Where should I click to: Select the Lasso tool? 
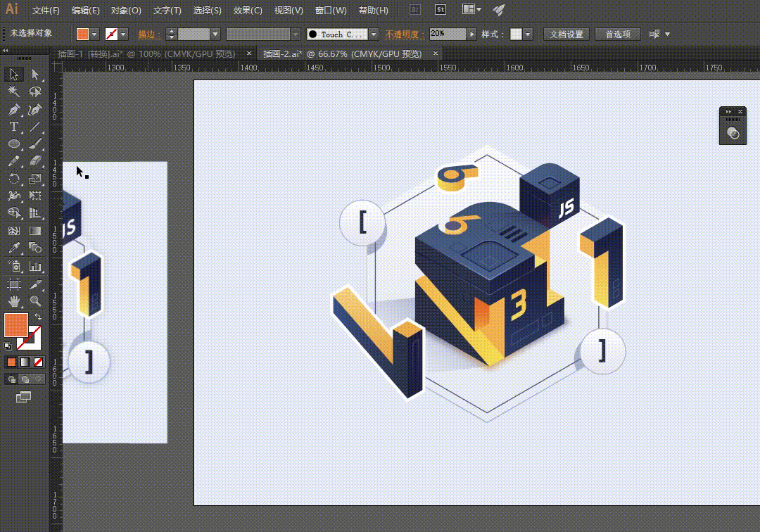tap(35, 91)
